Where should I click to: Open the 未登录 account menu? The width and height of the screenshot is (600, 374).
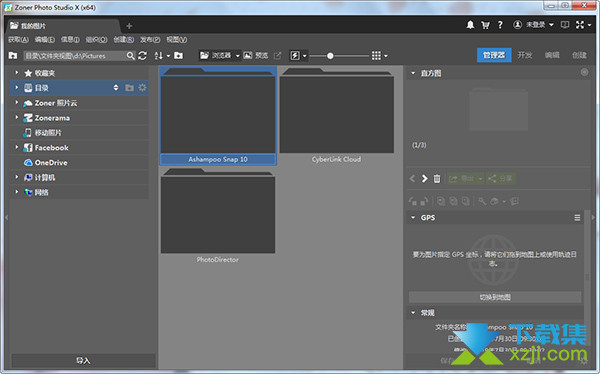(533, 25)
